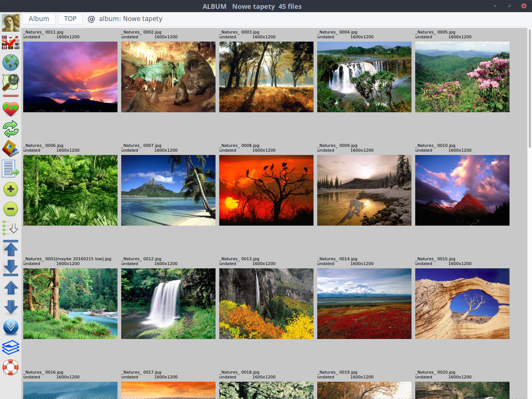This screenshot has width=532, height=399.
Task: Click the filename '_Natures_ 0014.jpg'
Action: tap(337, 259)
